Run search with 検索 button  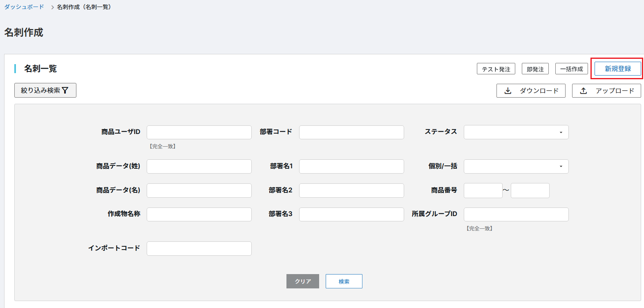pos(344,281)
